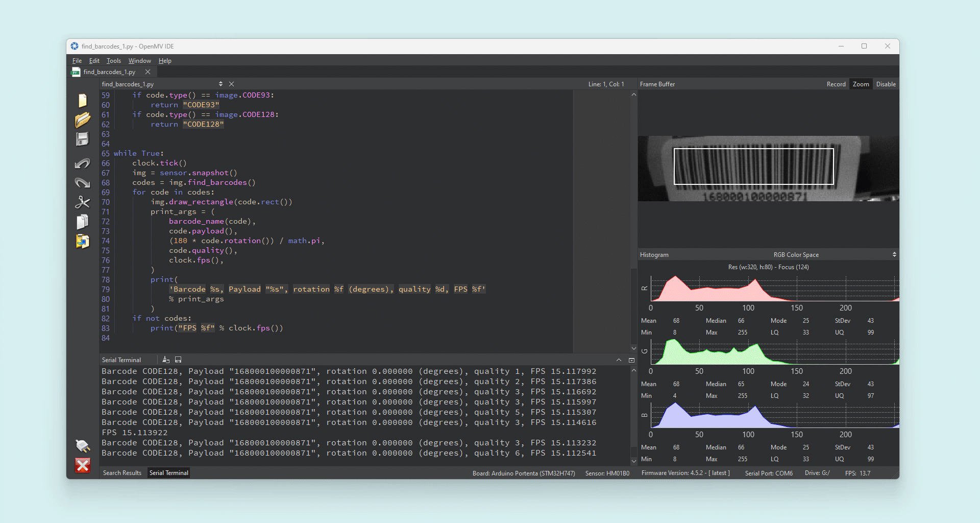Screen dimensions: 980x523
Task: Click the Frame Buffer panel title
Action: point(657,84)
